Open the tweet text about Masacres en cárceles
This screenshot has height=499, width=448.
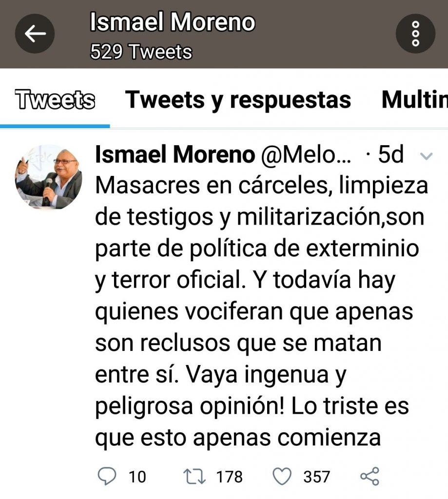(261, 311)
